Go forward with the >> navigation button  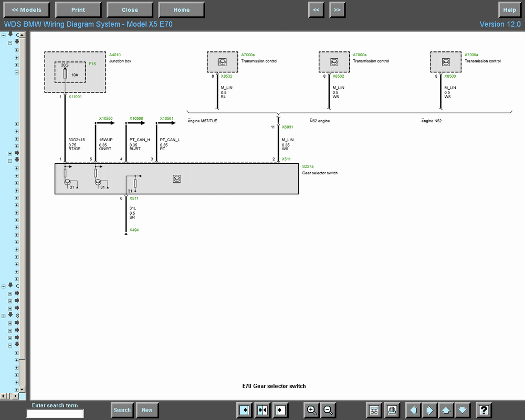click(x=337, y=10)
